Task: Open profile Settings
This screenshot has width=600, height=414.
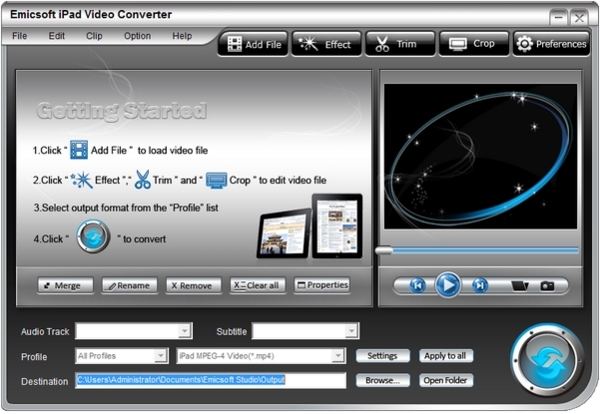Action: tap(383, 356)
